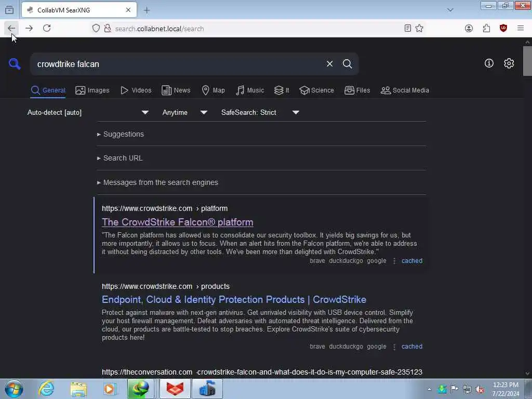Switch to the Science category
Viewport: 532px width, 399px height.
tap(316, 90)
